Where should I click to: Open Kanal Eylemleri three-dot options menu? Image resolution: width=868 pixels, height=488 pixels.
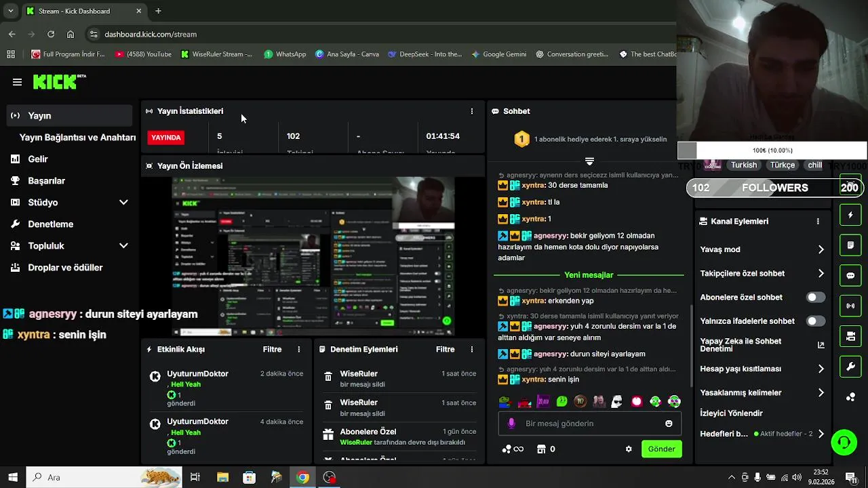click(818, 221)
